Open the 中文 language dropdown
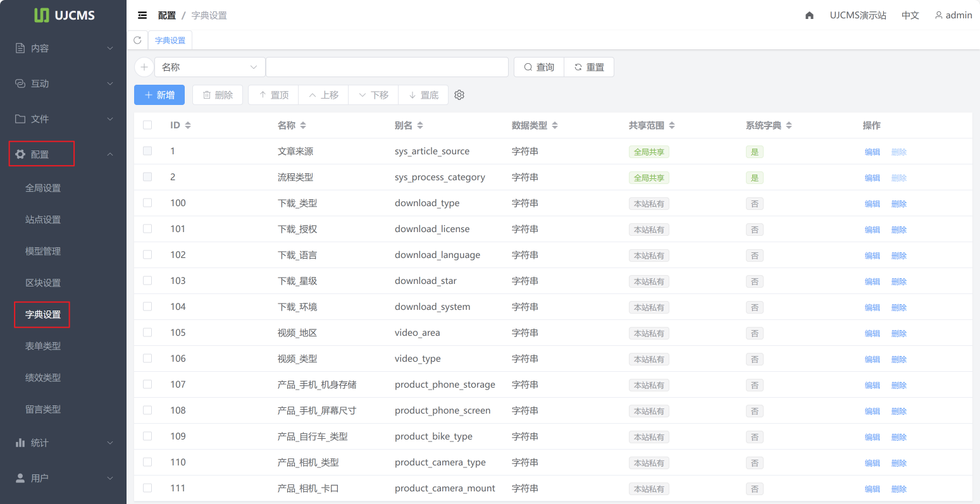Image resolution: width=980 pixels, height=504 pixels. [910, 15]
